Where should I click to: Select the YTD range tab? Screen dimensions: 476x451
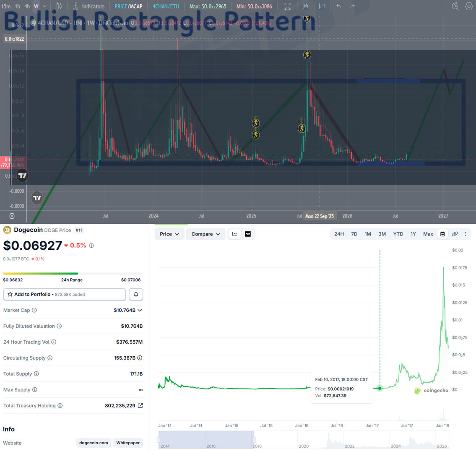398,234
